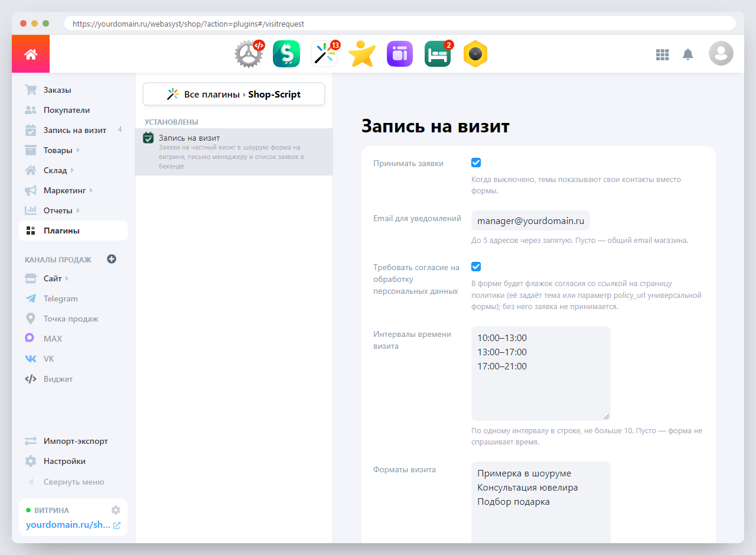The image size is (756, 555).
Task: Expand the Отчеты submenu arrow
Action: pos(78,210)
